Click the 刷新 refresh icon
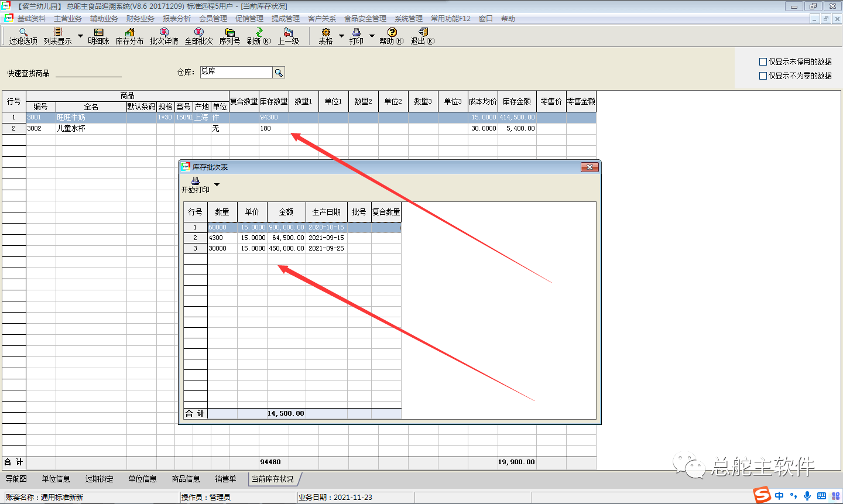This screenshot has height=504, width=843. (259, 36)
